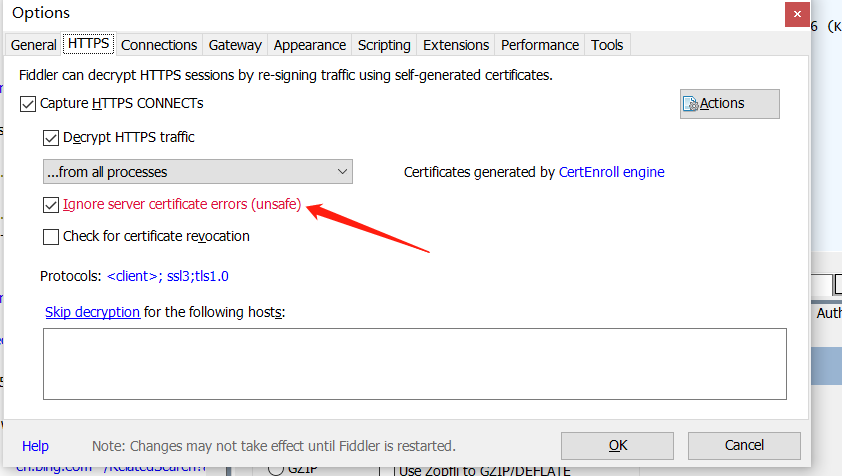
Task: Open the Scripting tab
Action: pyautogui.click(x=384, y=45)
